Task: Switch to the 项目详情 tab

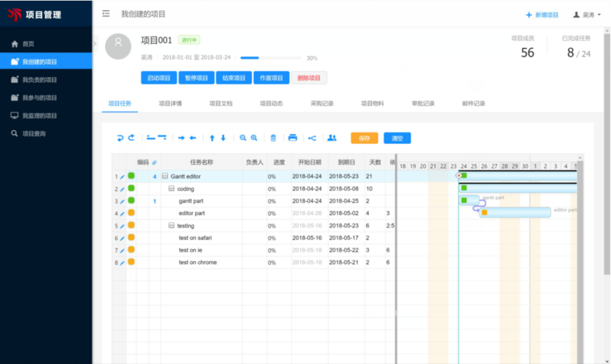Action: coord(170,103)
